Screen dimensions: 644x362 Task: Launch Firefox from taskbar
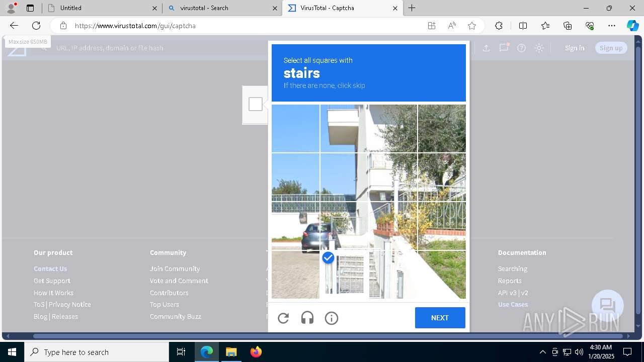(x=256, y=352)
